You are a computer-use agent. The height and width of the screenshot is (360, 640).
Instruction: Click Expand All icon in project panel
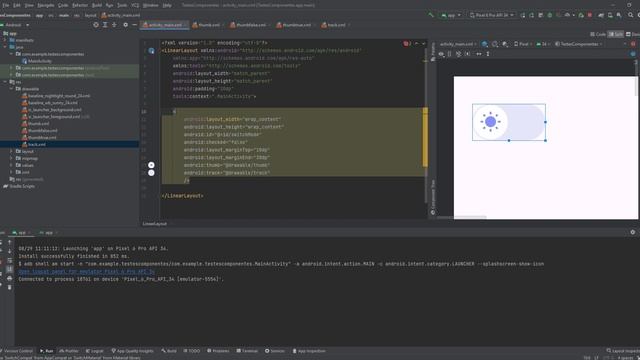point(105,25)
